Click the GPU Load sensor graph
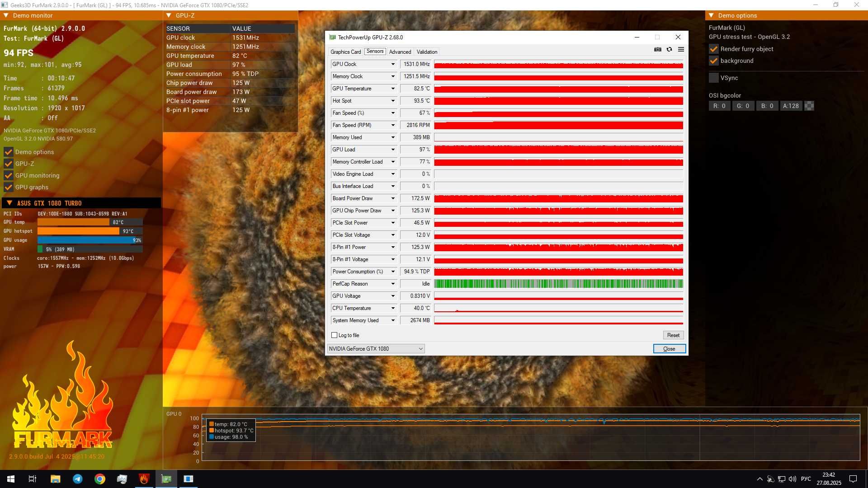Screen dimensions: 868x488 point(558,150)
